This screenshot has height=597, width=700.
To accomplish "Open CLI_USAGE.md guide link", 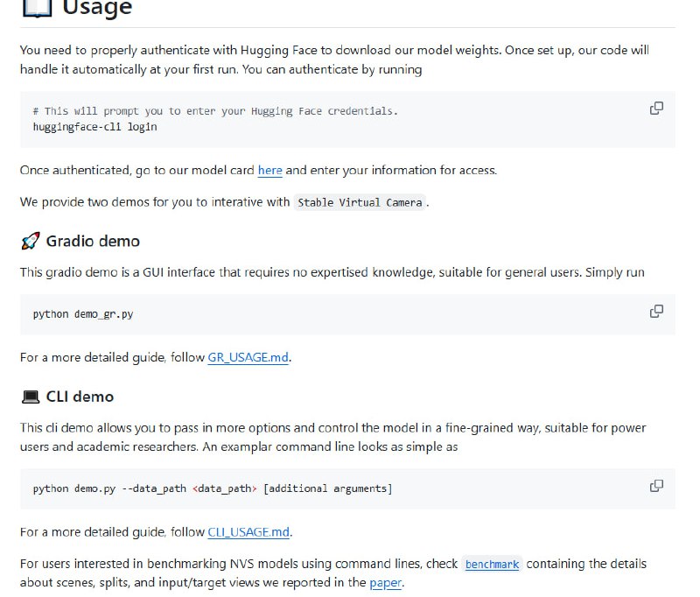I will coord(249,532).
